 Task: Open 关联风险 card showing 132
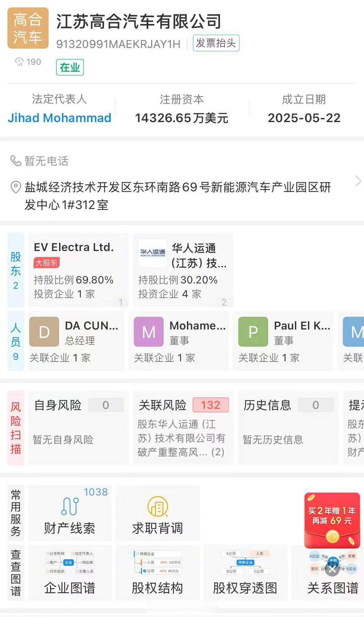pyautogui.click(x=183, y=428)
